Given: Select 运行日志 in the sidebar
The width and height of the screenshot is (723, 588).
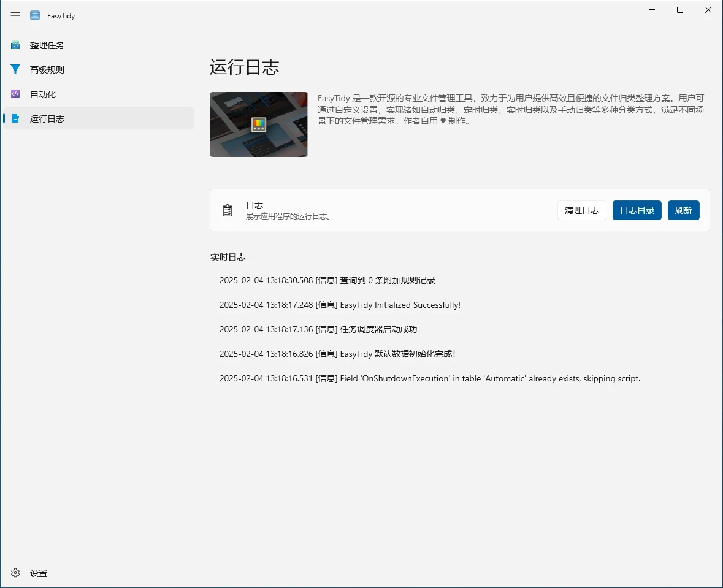Looking at the screenshot, I should click(47, 119).
